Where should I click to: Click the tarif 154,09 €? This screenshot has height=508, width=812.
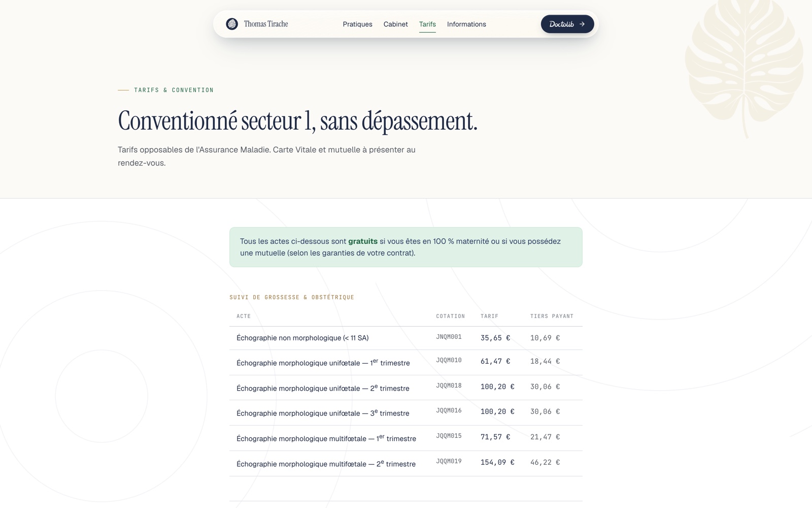497,462
